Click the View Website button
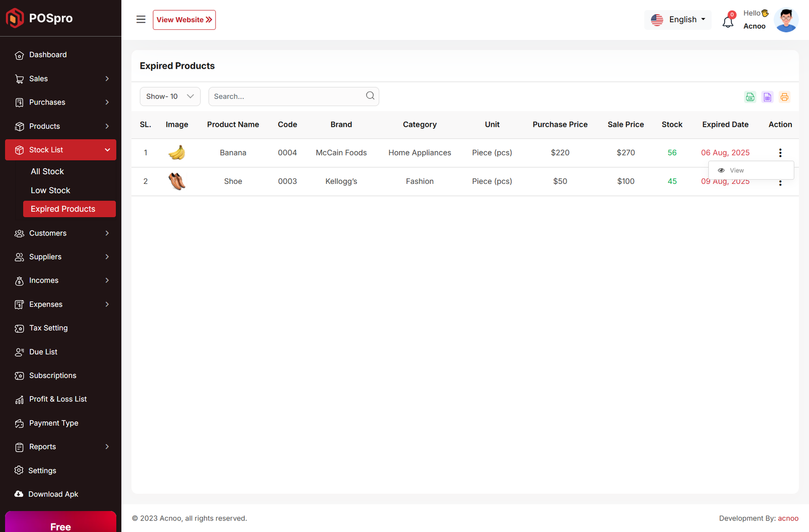The height and width of the screenshot is (532, 809). tap(184, 20)
